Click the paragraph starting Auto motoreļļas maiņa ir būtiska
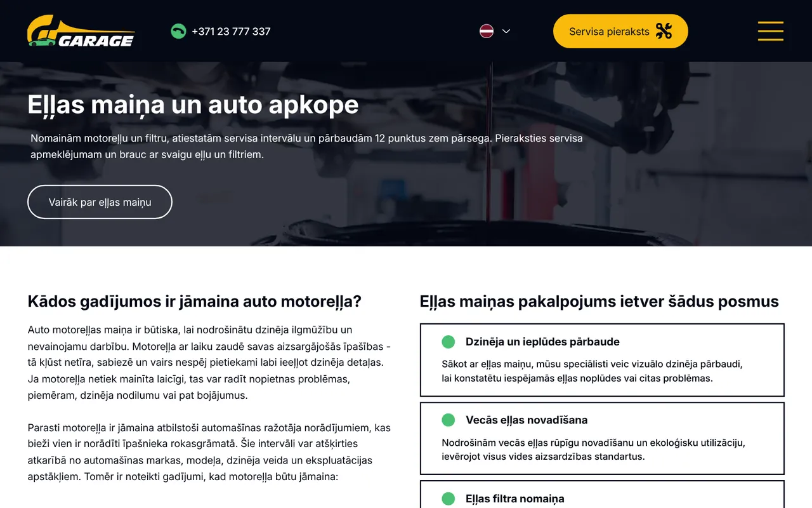The height and width of the screenshot is (508, 812). coord(210,363)
